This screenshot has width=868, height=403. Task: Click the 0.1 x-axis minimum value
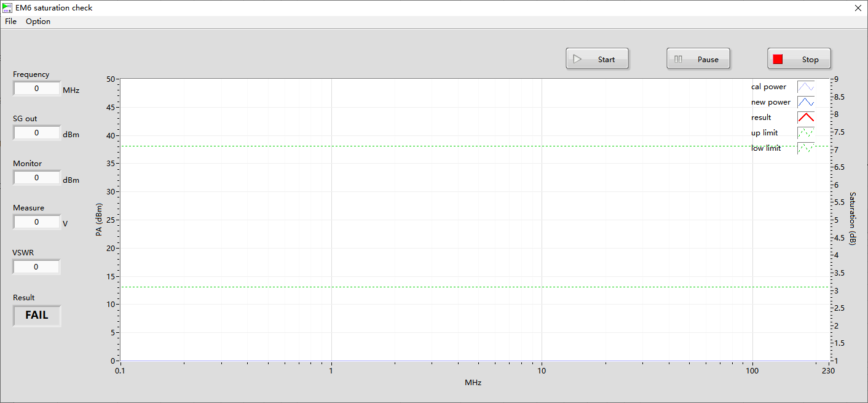[x=120, y=371]
